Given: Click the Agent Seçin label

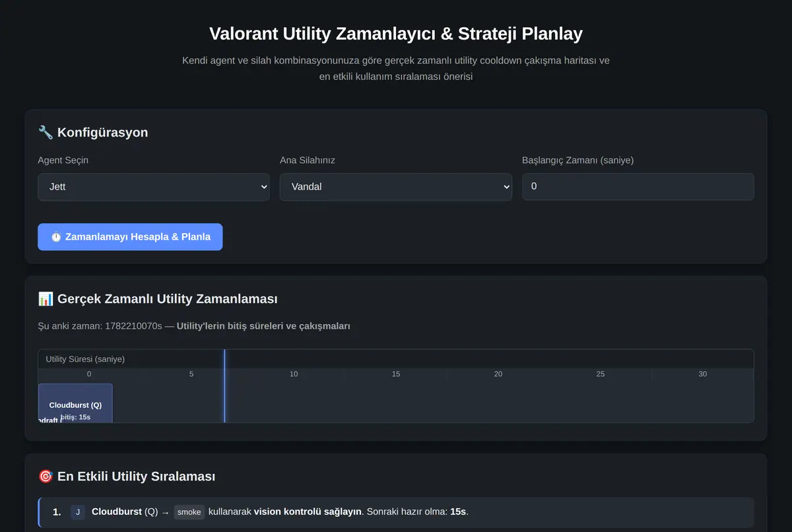Looking at the screenshot, I should (63, 160).
